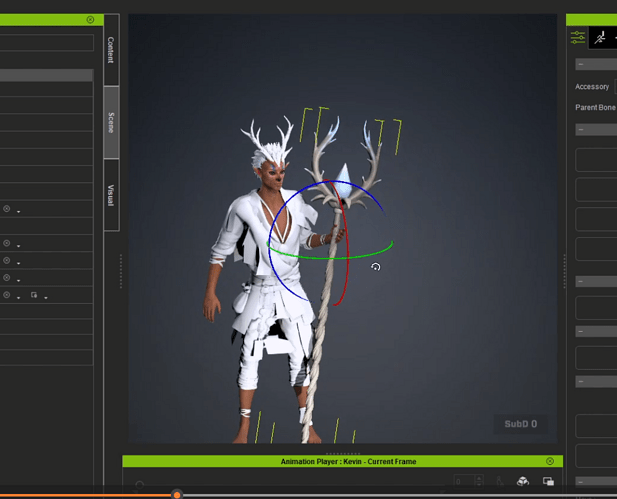Click the frame number field showing 0
This screenshot has width=617, height=499.
pyautogui.click(x=464, y=481)
